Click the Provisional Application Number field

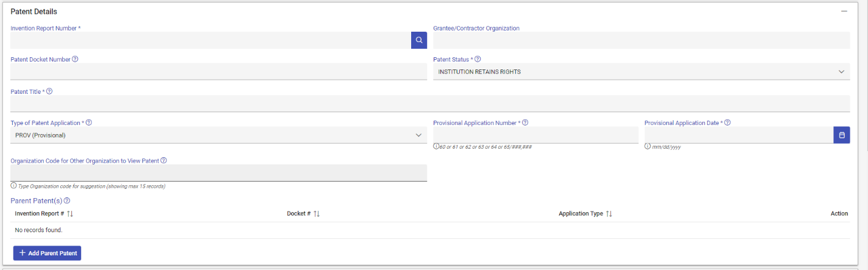(x=535, y=135)
